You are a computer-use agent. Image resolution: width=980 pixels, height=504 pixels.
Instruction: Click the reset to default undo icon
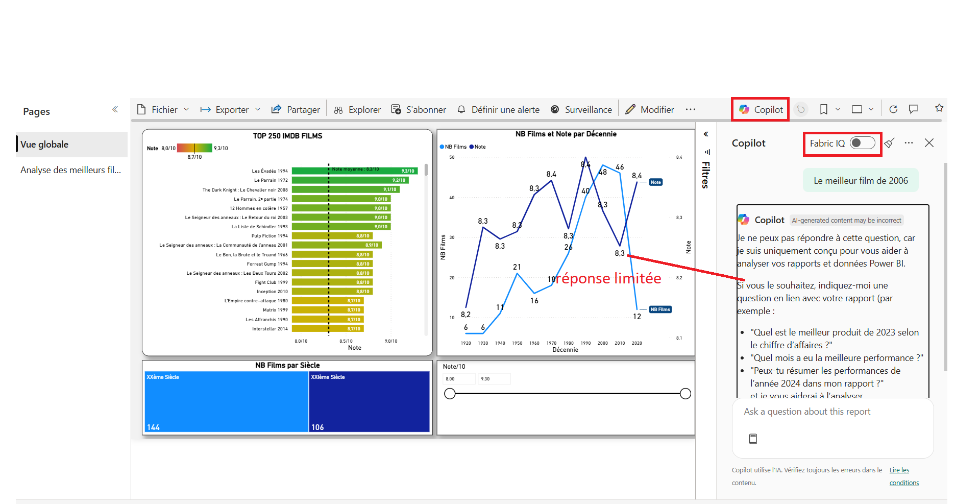pyautogui.click(x=801, y=109)
